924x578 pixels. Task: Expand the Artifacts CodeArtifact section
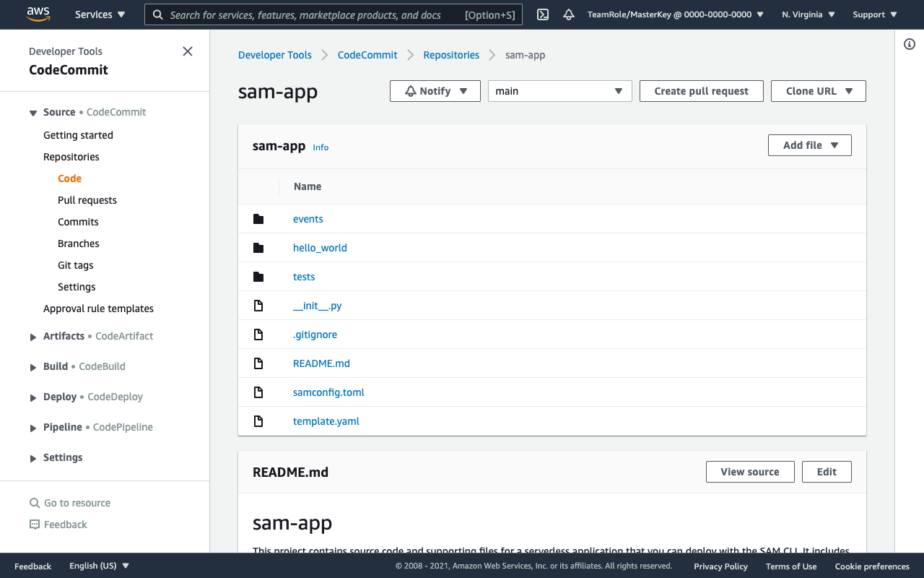pyautogui.click(x=33, y=337)
